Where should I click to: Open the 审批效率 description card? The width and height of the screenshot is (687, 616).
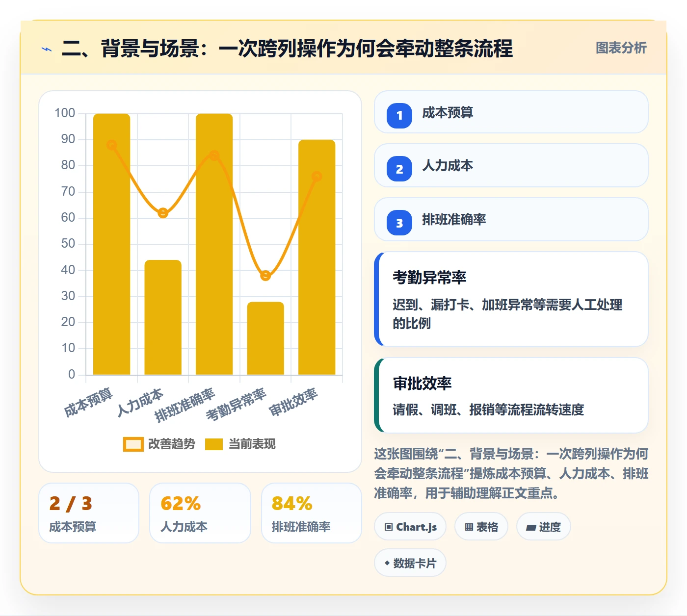coord(511,395)
